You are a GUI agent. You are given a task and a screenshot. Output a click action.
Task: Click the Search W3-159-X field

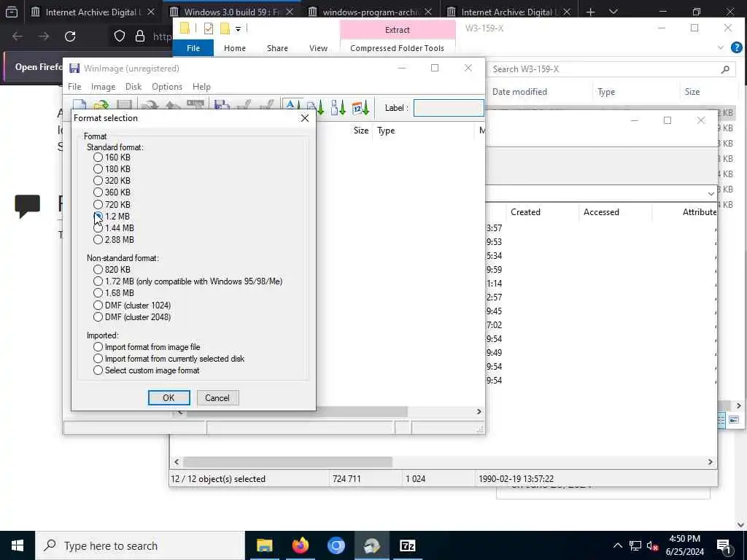611,69
